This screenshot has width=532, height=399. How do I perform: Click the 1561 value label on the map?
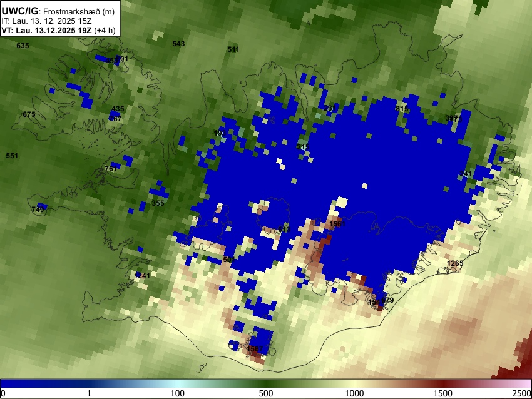pyautogui.click(x=337, y=223)
